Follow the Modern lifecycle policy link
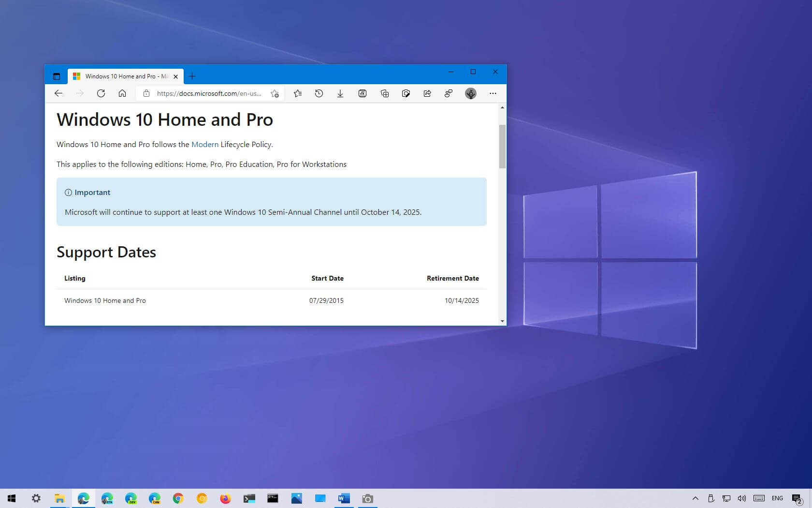Image resolution: width=812 pixels, height=508 pixels. pos(204,144)
